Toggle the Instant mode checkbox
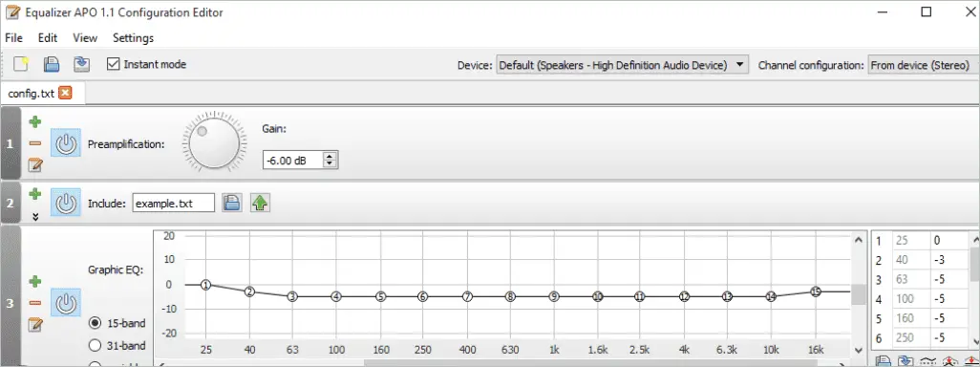The image size is (980, 367). [113, 64]
